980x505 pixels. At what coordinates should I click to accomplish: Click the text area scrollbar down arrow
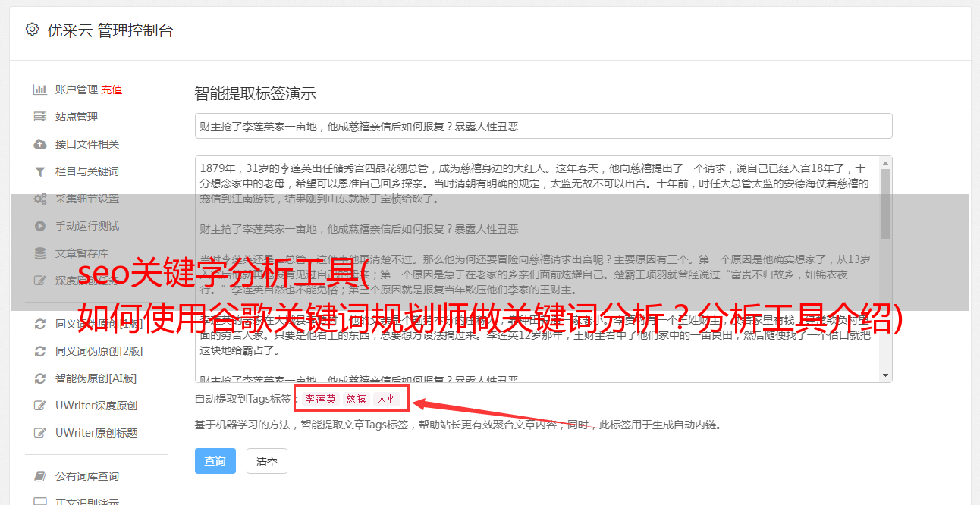(885, 375)
